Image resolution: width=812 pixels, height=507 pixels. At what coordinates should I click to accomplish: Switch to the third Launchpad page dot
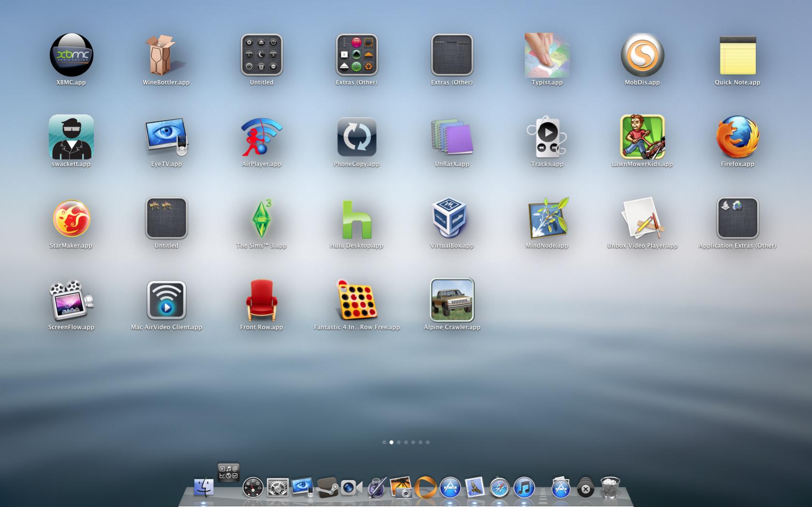[x=399, y=442]
